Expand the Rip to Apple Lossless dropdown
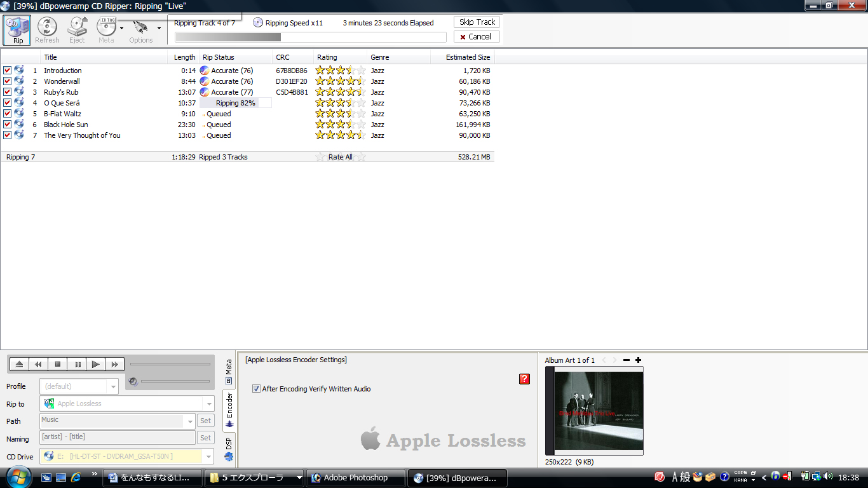The height and width of the screenshot is (488, 868). point(209,403)
